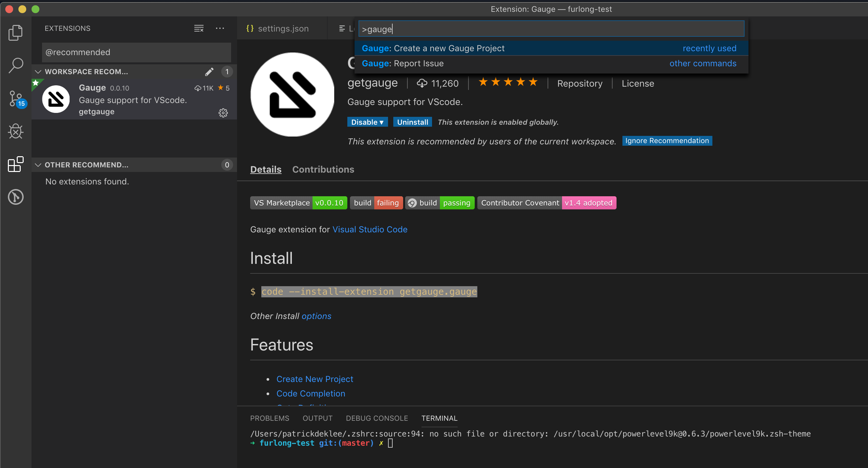Open the Visual Studio Code link
Screen dimensions: 868x468
click(370, 229)
